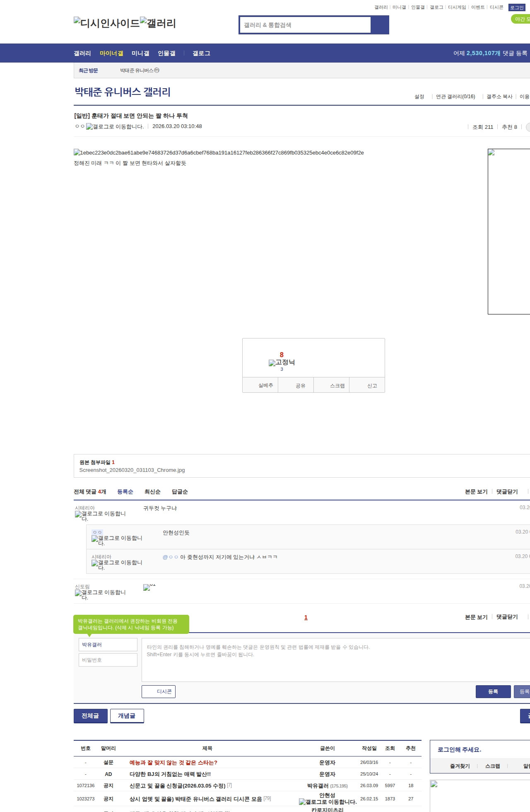Focus the 갤러리 & 통합검색 search field
Screen dimensions: 530x812
[x=306, y=25]
